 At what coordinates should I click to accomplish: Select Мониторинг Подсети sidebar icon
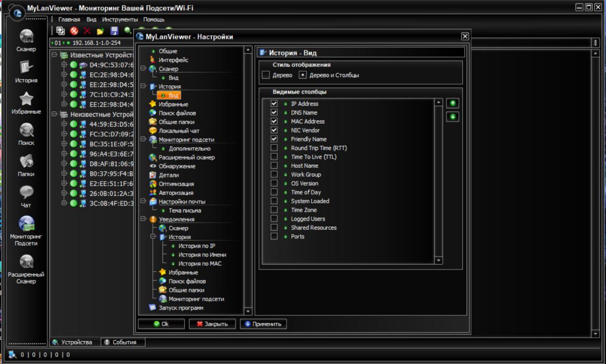coord(26,224)
